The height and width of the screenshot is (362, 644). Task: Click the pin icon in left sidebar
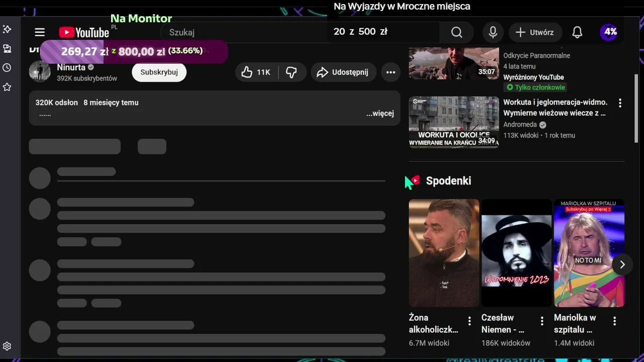click(x=7, y=29)
